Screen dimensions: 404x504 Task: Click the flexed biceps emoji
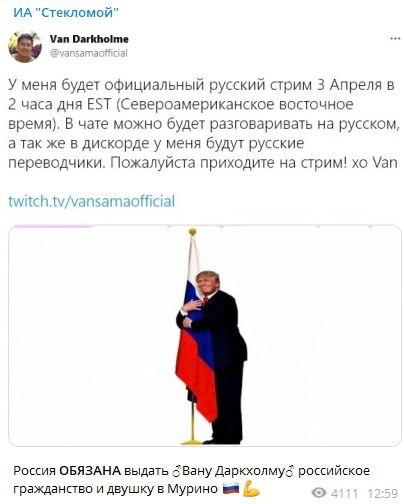251,489
